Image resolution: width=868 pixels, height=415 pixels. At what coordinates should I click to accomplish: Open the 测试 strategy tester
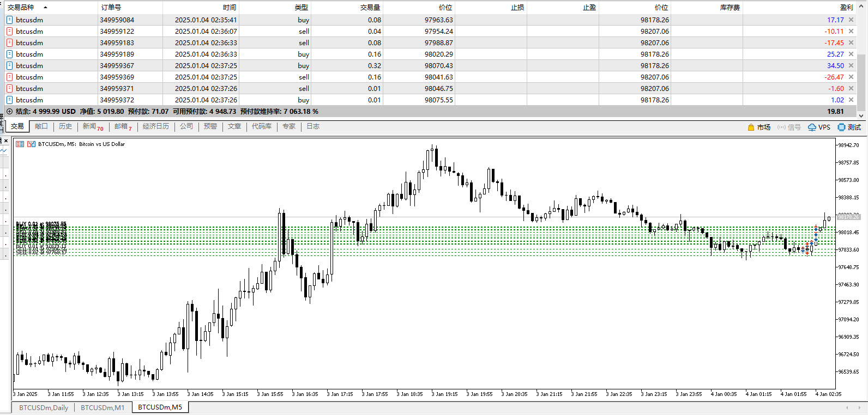tap(849, 127)
